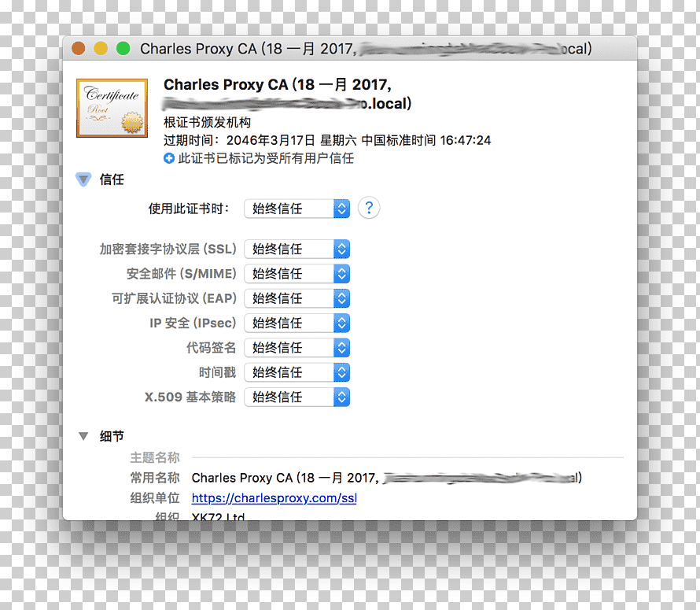Click 此证书已标记为受所有用户信任 text
Screen dimensions: 700x610
[x=266, y=158]
